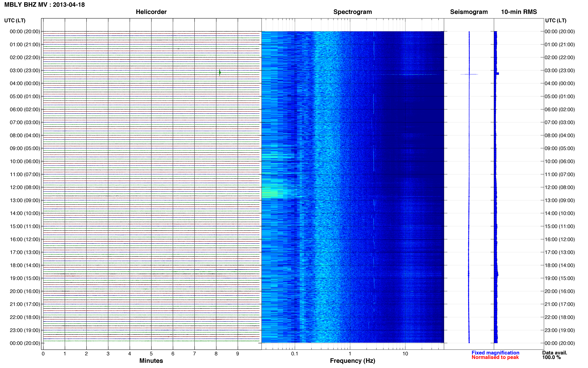Click the "100.0 %" availability value
Image resolution: width=588 pixels, height=368 pixels.
point(552,357)
